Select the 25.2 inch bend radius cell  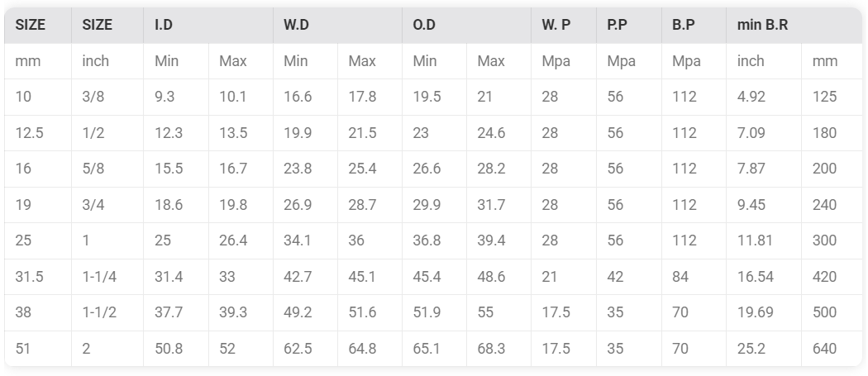764,349
